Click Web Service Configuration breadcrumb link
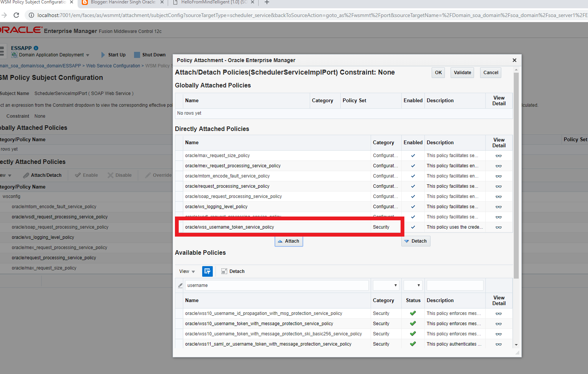The image size is (588, 374). click(x=113, y=66)
